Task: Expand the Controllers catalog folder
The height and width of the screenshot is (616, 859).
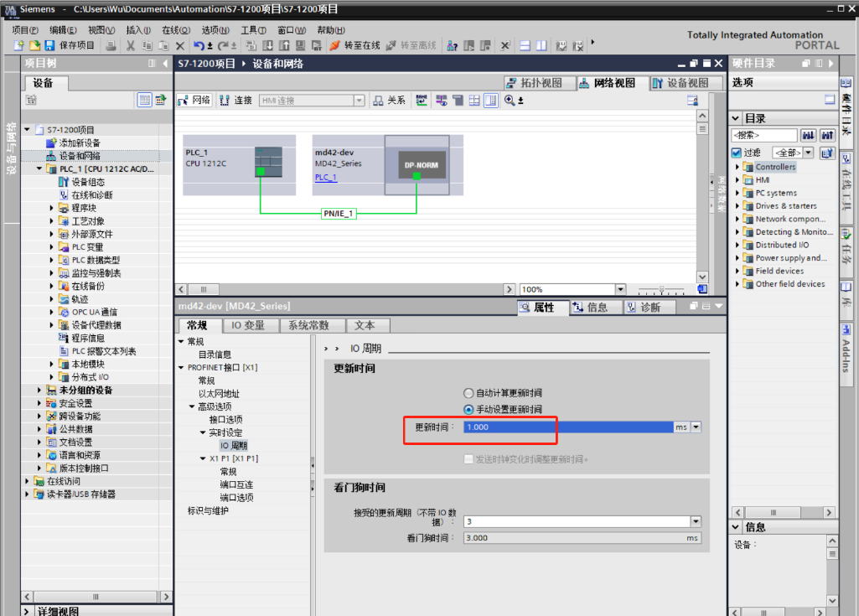Action: point(738,167)
